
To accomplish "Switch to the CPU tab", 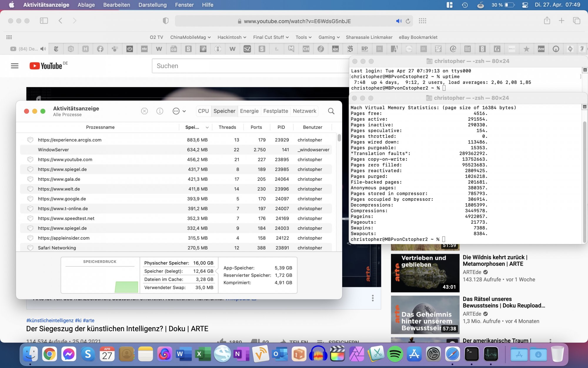I will click(203, 111).
